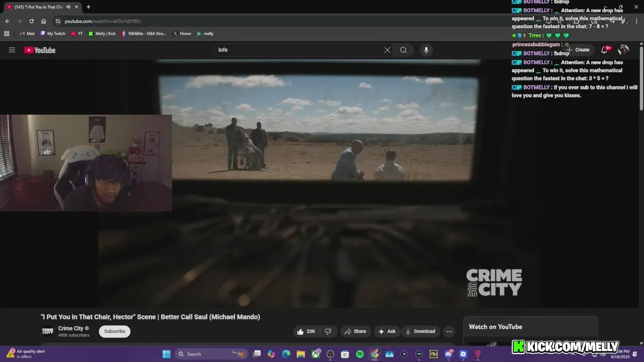The height and width of the screenshot is (362, 644).
Task: Open the X Home bookmark
Action: coord(182,34)
